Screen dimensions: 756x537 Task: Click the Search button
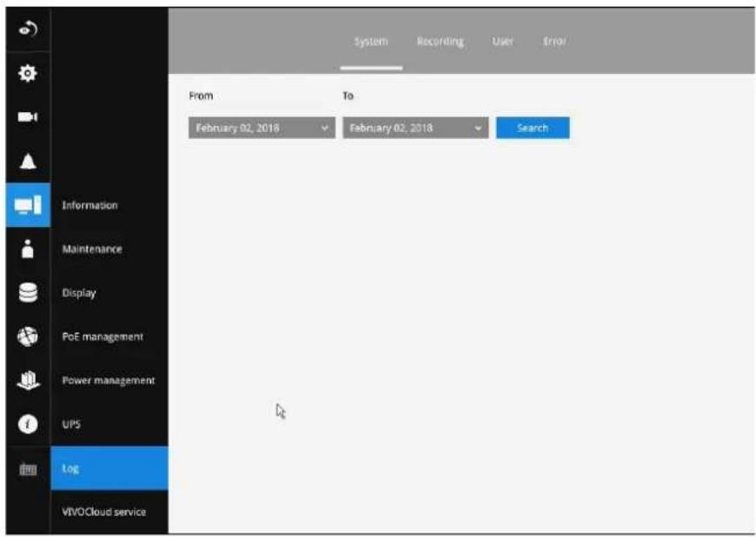533,128
